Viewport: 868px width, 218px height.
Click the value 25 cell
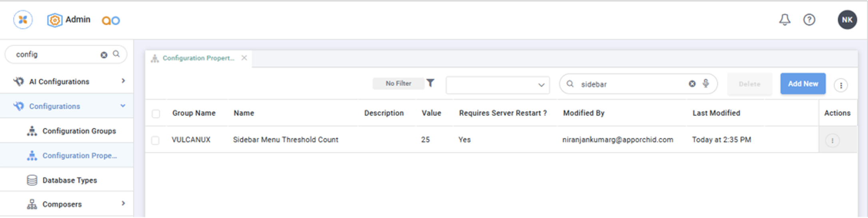425,140
